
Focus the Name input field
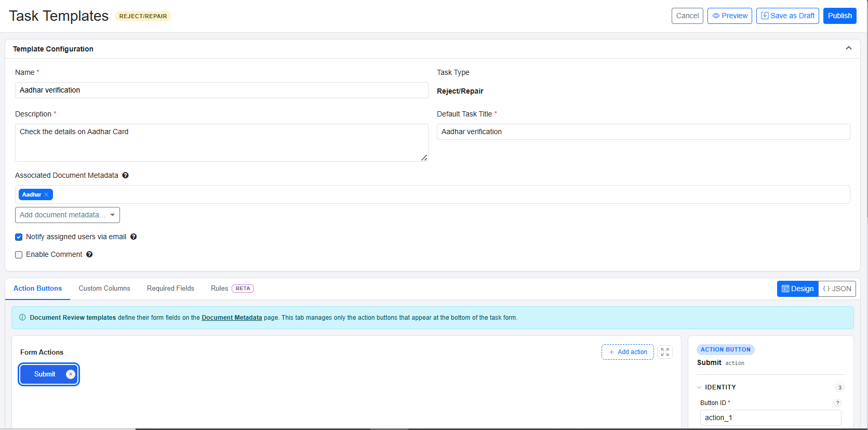tap(222, 90)
